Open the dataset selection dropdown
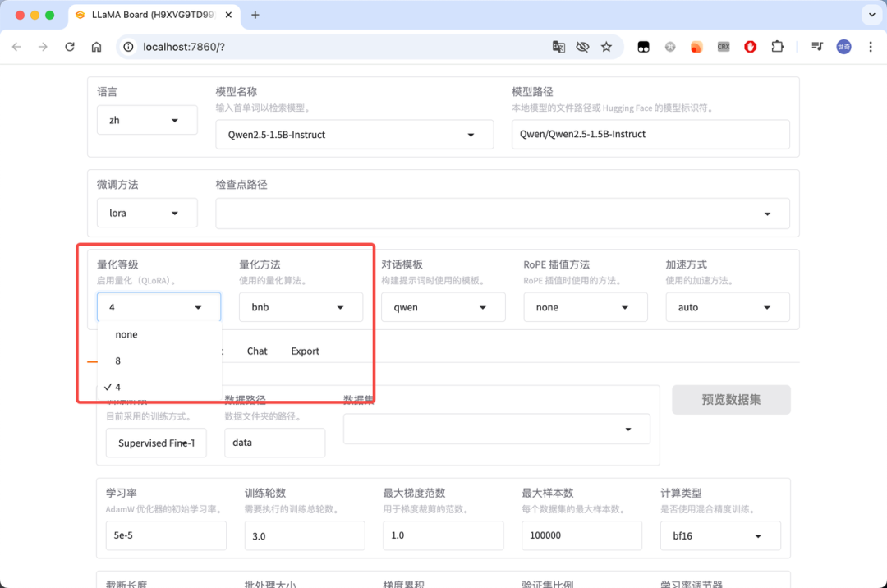Image resolution: width=887 pixels, height=588 pixels. [x=497, y=430]
